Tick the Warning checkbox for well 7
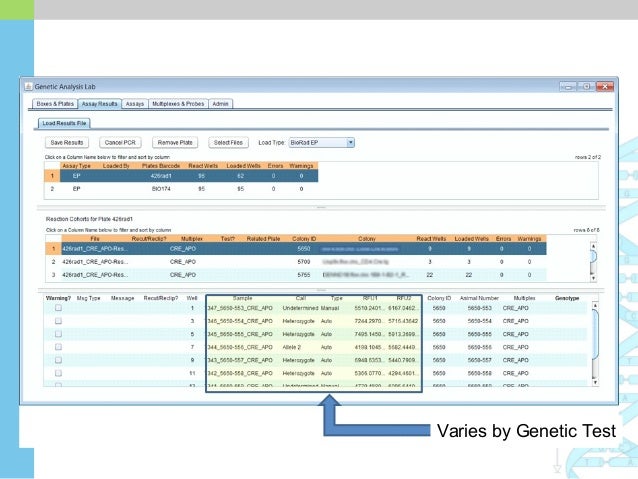This screenshot has width=638, height=479. (58, 346)
